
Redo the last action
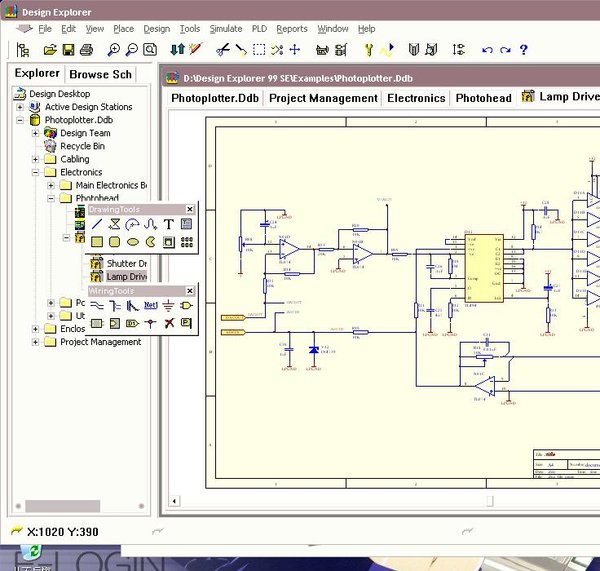click(x=505, y=50)
